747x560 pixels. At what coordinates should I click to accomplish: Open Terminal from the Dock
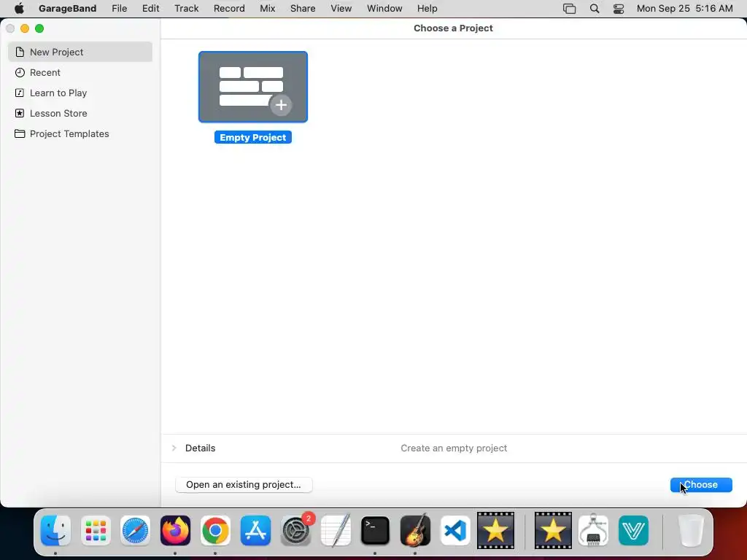[376, 531]
